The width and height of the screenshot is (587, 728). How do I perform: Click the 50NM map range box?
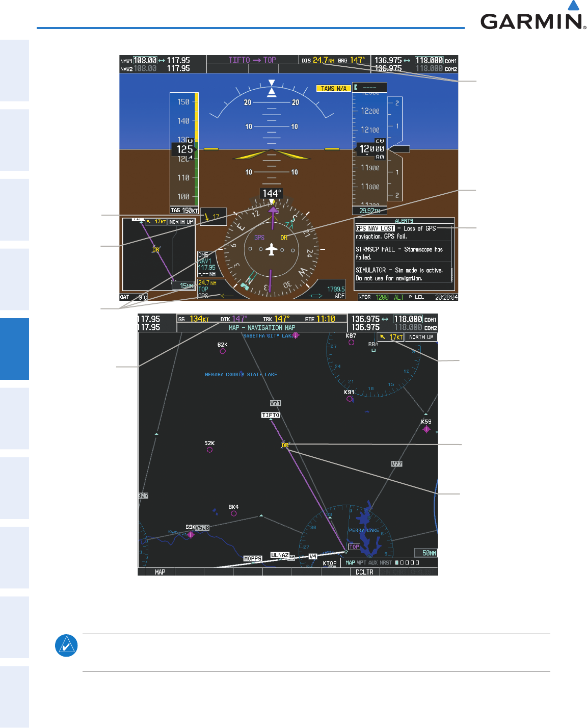425,553
